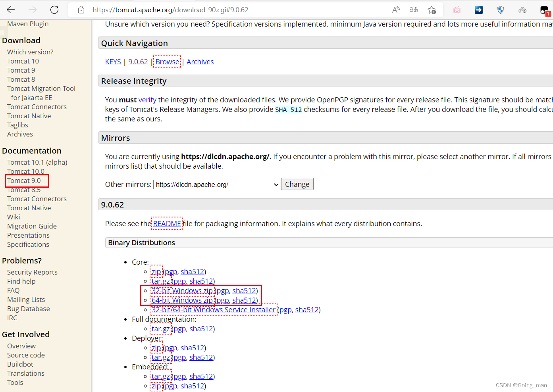Viewport: 553px width, 392px height.
Task: Open the IRC sidebar link
Action: [12, 318]
